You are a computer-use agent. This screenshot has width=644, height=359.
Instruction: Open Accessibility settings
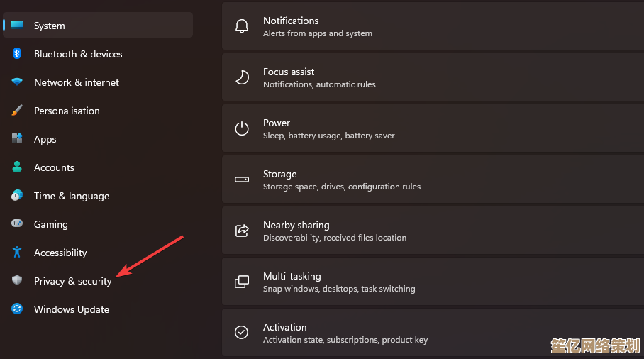(x=98, y=252)
